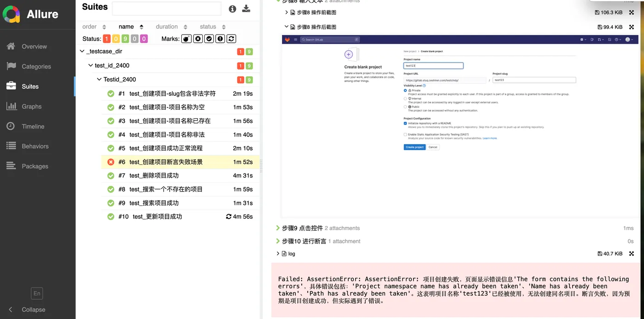
Task: Toggle the failed status filter (red 1)
Action: click(x=107, y=39)
